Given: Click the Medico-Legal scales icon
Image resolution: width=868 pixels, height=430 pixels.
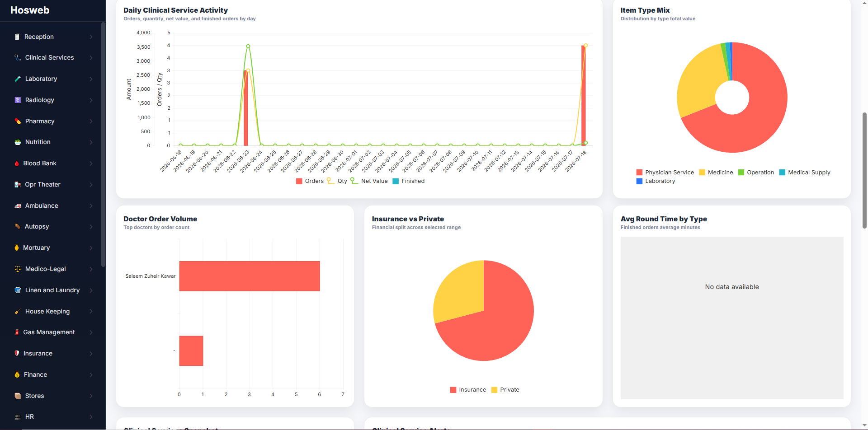Looking at the screenshot, I should tap(18, 269).
